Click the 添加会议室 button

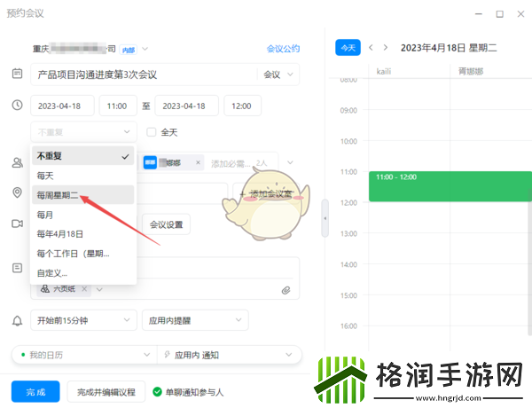click(266, 193)
